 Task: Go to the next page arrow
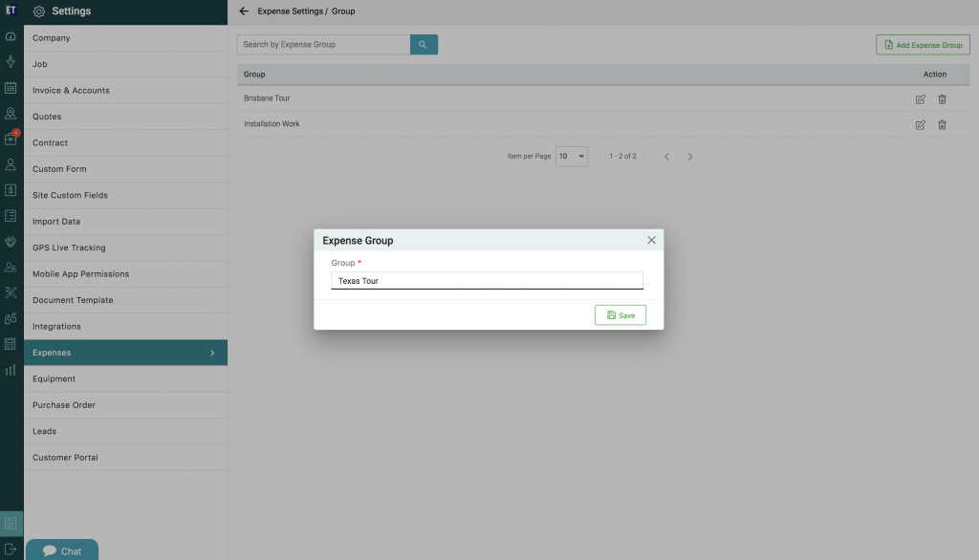pyautogui.click(x=690, y=157)
